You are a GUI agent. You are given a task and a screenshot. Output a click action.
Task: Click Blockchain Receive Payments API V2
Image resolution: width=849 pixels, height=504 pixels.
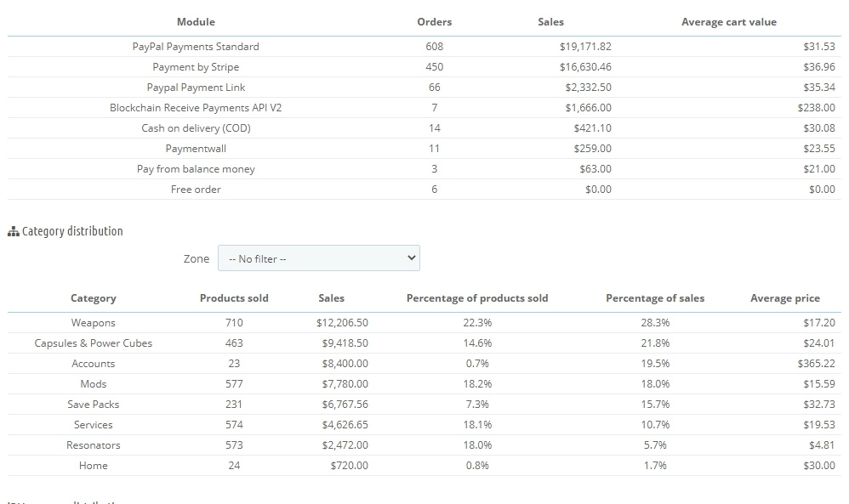196,108
